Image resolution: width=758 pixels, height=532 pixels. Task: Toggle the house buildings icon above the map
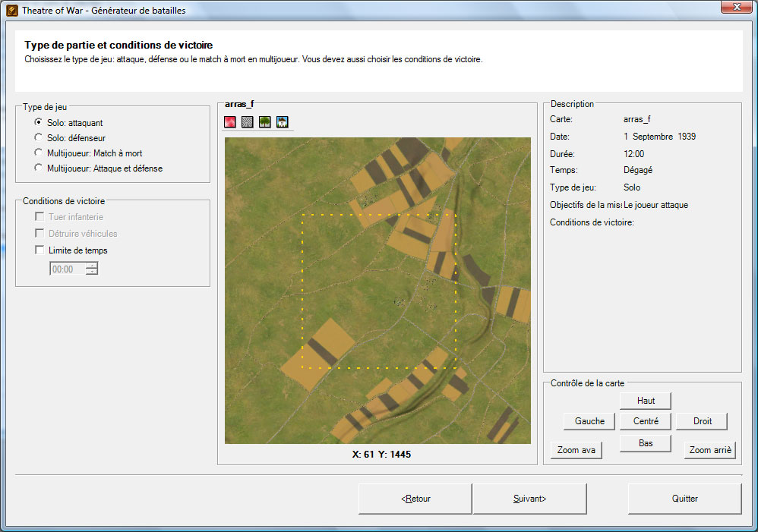coord(283,122)
